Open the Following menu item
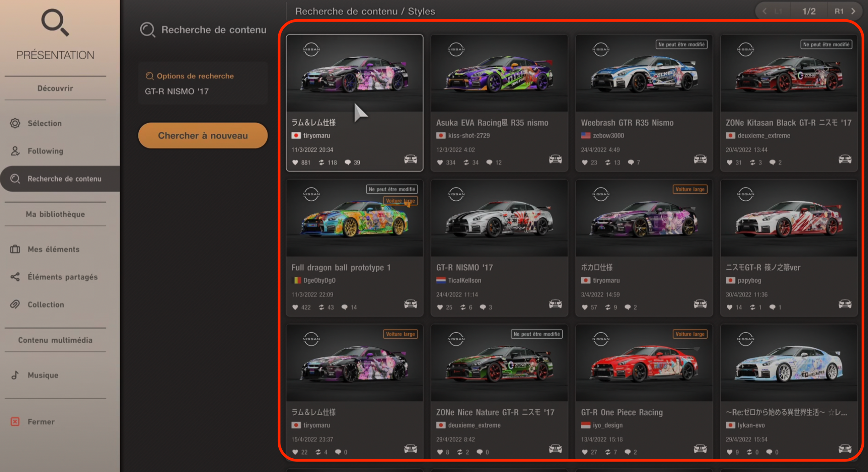The width and height of the screenshot is (868, 472). pos(45,151)
